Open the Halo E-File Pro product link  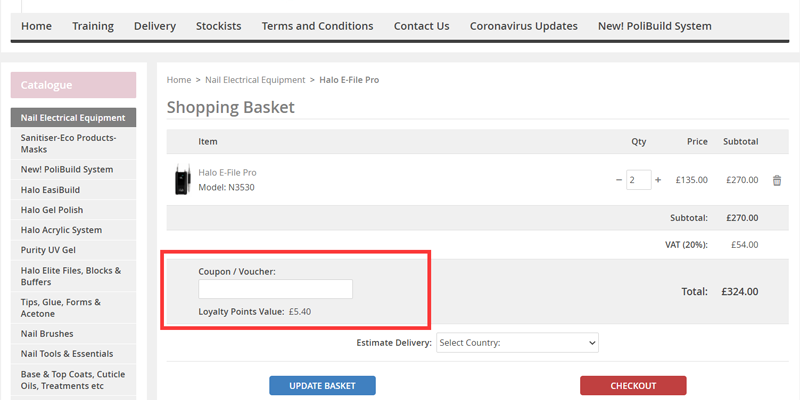(x=227, y=173)
